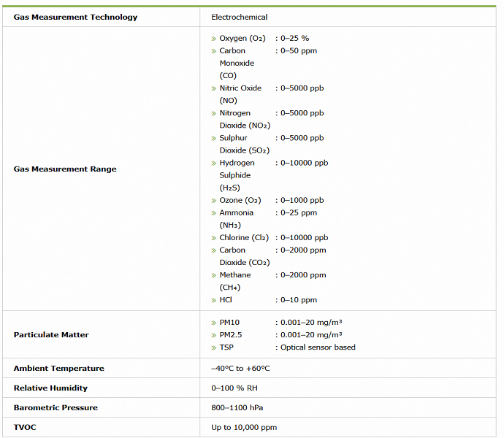This screenshot has width=504, height=438.
Task: Click the bullet arrow beside PM2.5
Action: click(x=214, y=334)
